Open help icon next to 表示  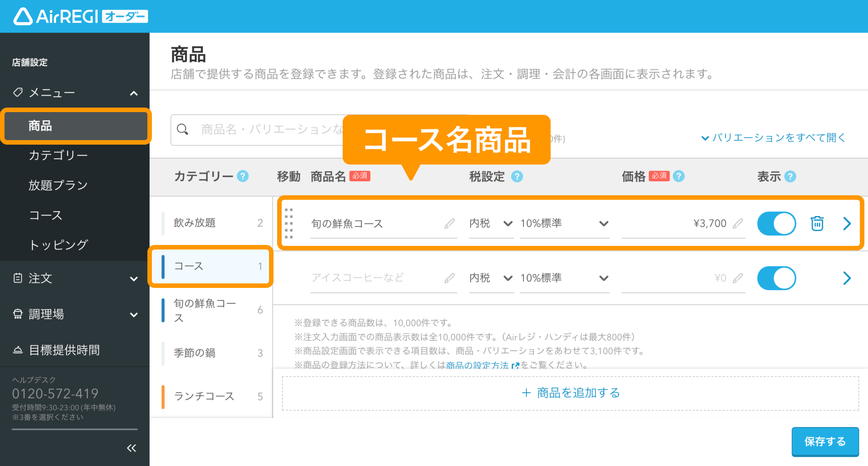click(790, 176)
